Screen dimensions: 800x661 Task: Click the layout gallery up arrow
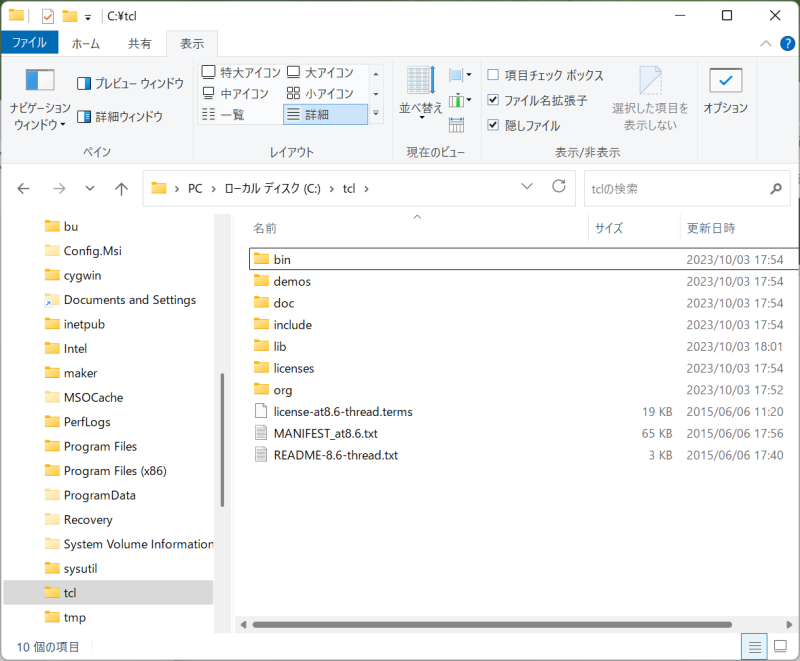pyautogui.click(x=376, y=74)
